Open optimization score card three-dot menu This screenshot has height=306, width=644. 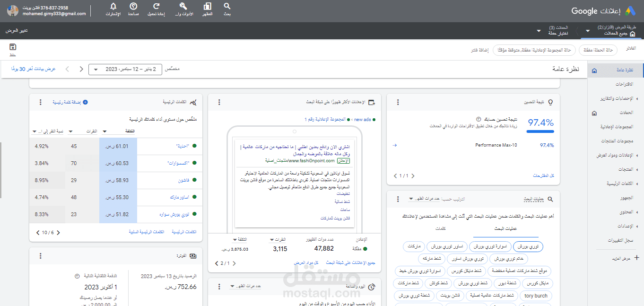398,102
